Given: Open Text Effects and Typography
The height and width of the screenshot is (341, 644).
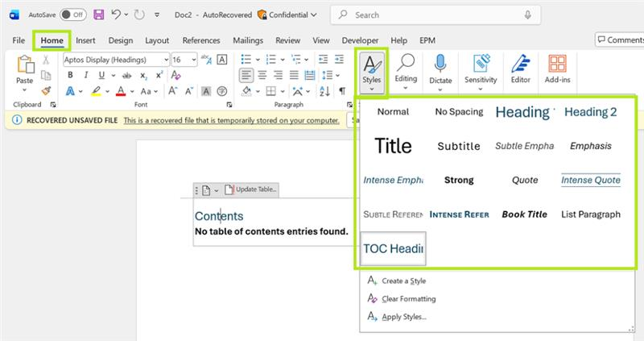Looking at the screenshot, I should coord(70,91).
